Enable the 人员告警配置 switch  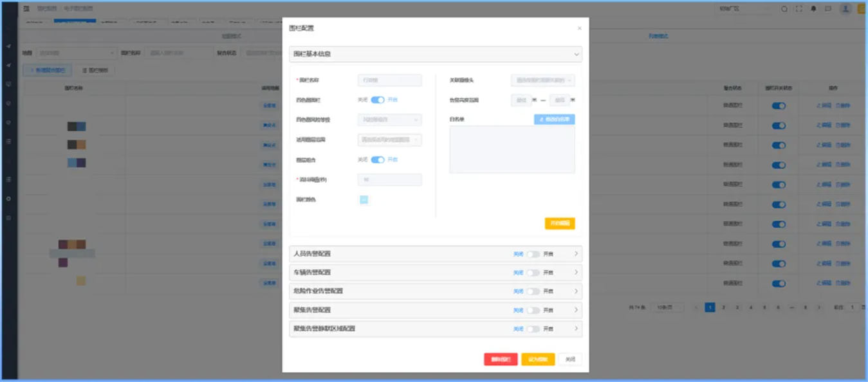[x=533, y=254]
